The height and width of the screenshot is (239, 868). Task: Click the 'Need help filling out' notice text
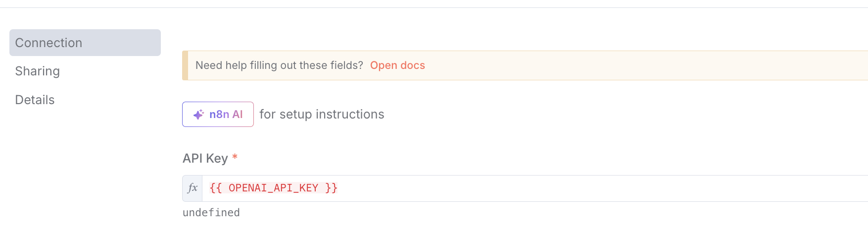(x=279, y=65)
